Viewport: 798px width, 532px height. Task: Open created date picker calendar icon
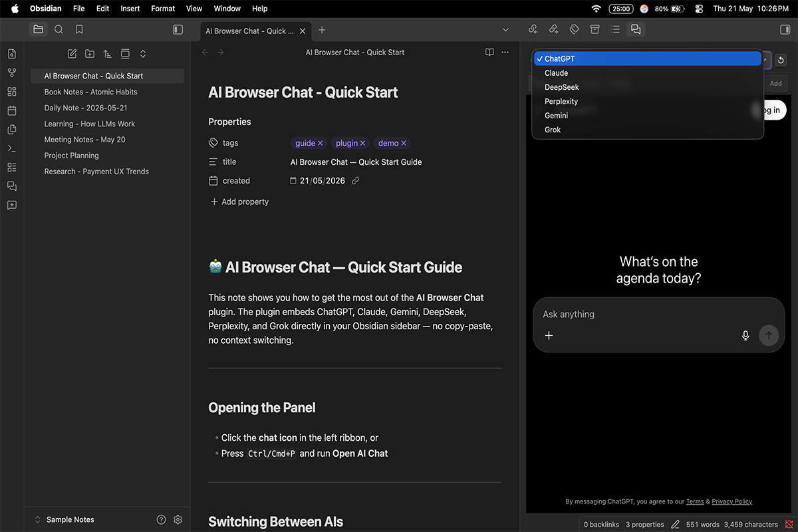[293, 181]
